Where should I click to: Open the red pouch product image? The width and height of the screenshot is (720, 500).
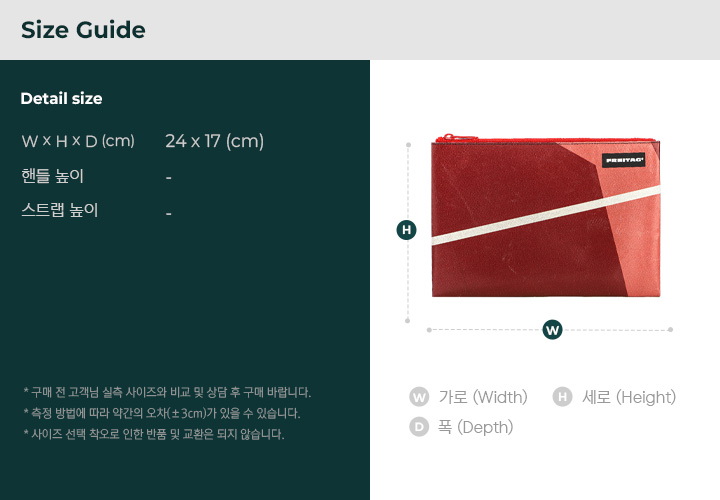point(546,216)
